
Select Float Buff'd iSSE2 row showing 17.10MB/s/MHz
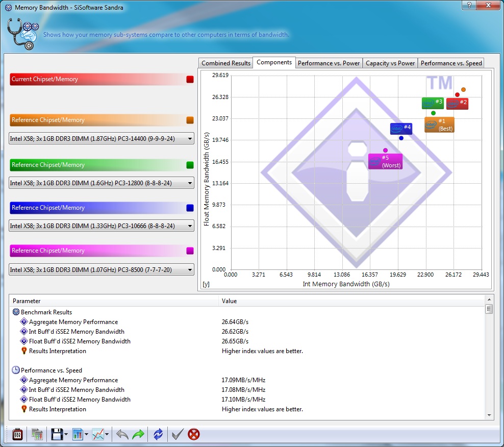247,400
